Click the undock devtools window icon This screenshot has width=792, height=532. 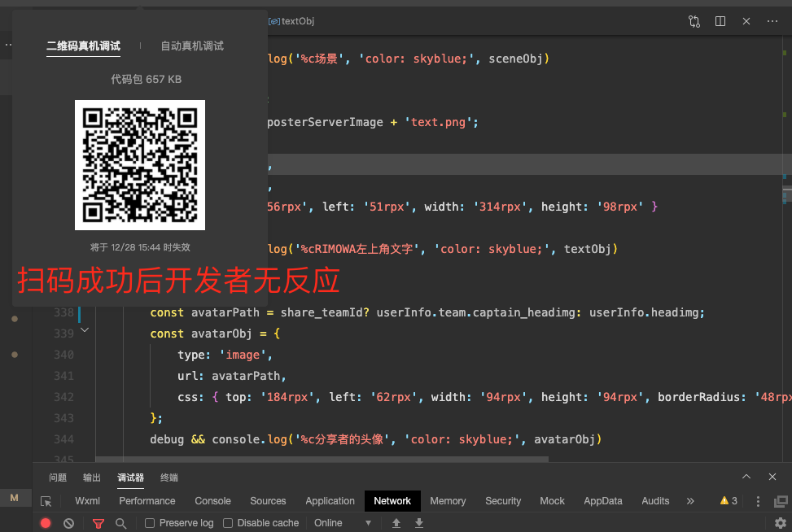point(781,501)
